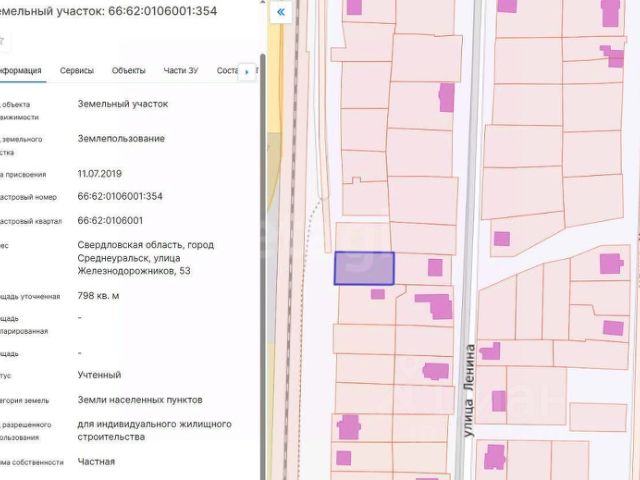Open the Части ЗУ tab
640x480 pixels.
pyautogui.click(x=181, y=70)
